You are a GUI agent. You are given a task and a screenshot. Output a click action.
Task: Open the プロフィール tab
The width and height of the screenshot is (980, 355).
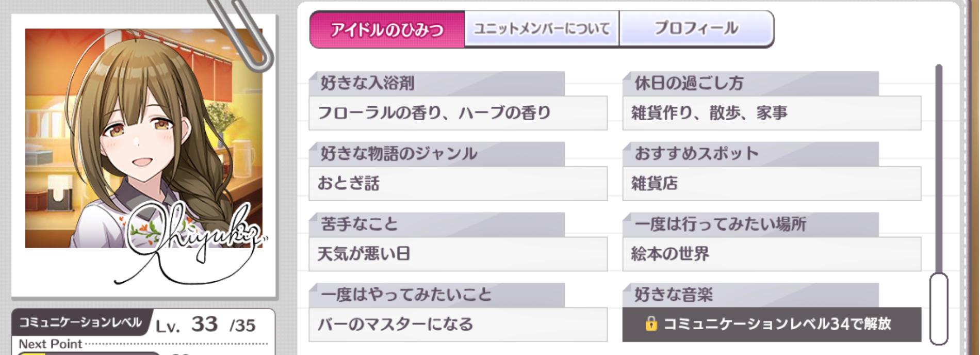[x=696, y=29]
